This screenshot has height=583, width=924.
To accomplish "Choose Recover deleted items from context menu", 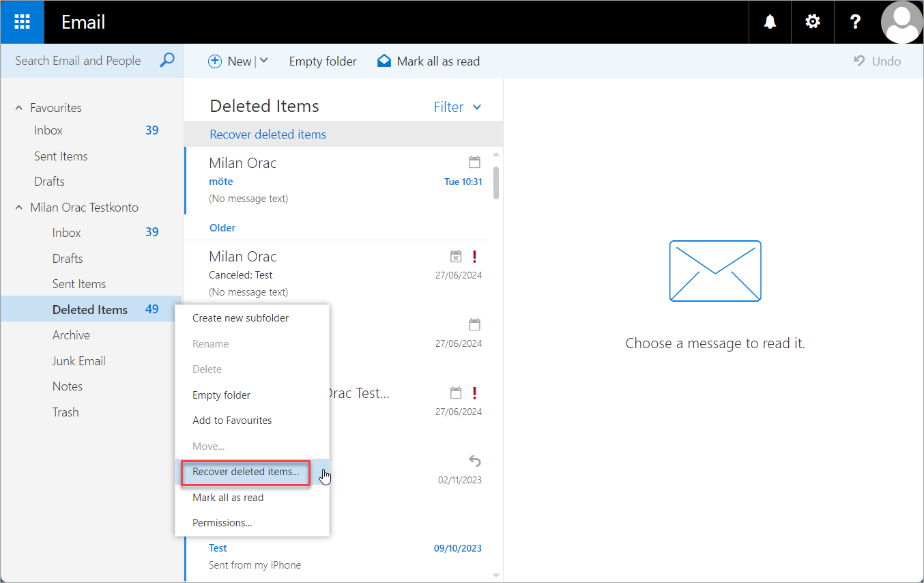I will (x=246, y=472).
